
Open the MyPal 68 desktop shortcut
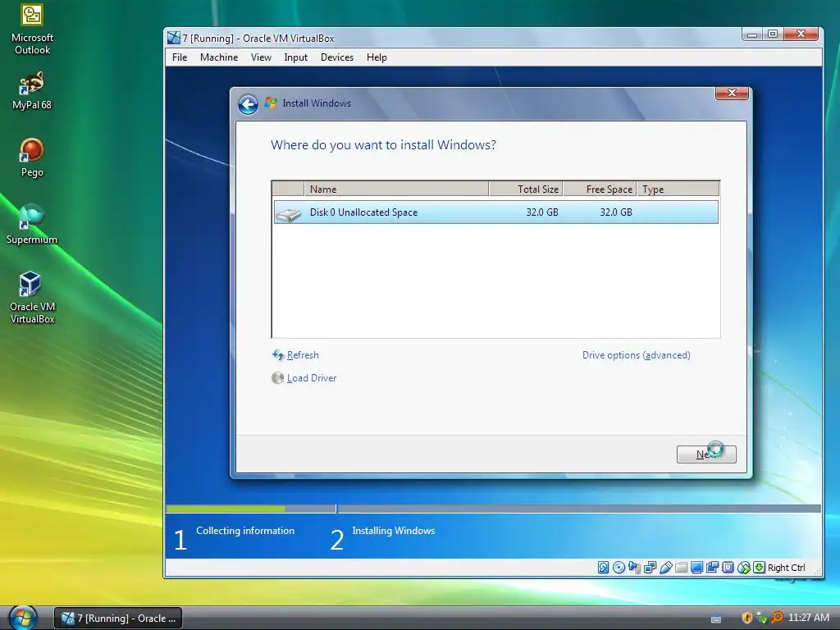coord(32,91)
